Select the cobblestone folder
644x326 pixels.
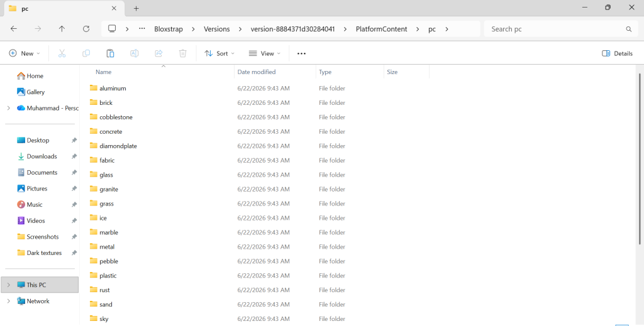(111, 117)
